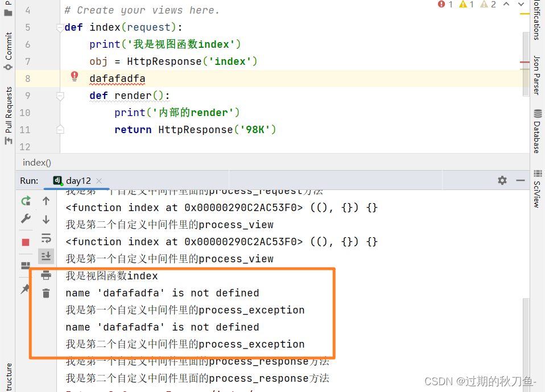This screenshot has width=545, height=392.
Task: Toggle scroll to end of console
Action: (46, 257)
